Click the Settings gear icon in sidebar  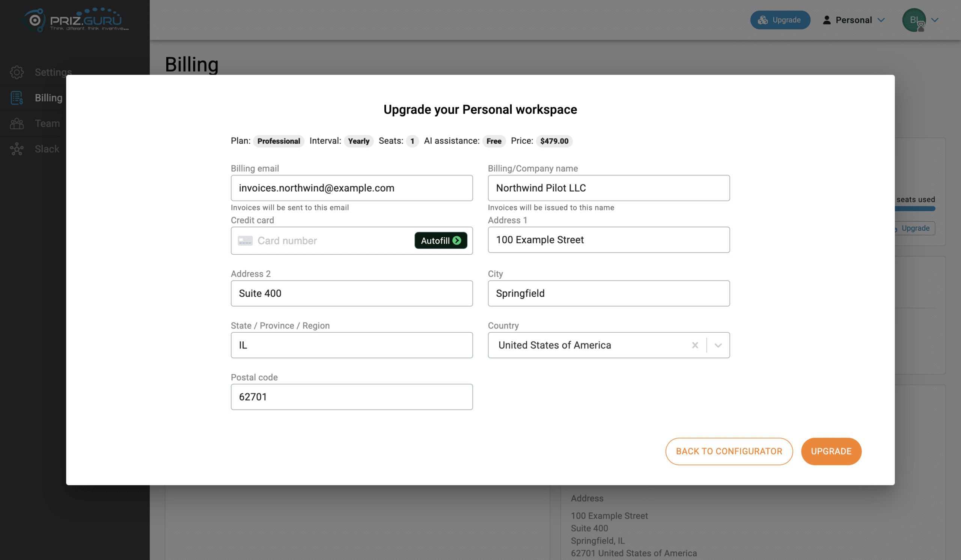click(17, 72)
